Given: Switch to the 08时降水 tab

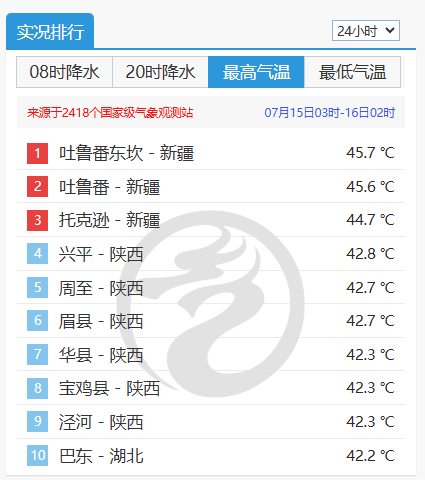Looking at the screenshot, I should 64,72.
